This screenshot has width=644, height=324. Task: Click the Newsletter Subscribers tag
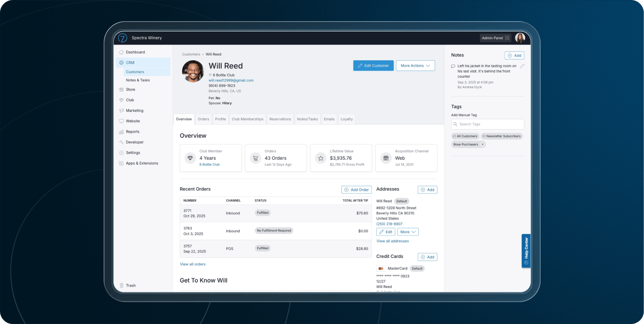[501, 136]
